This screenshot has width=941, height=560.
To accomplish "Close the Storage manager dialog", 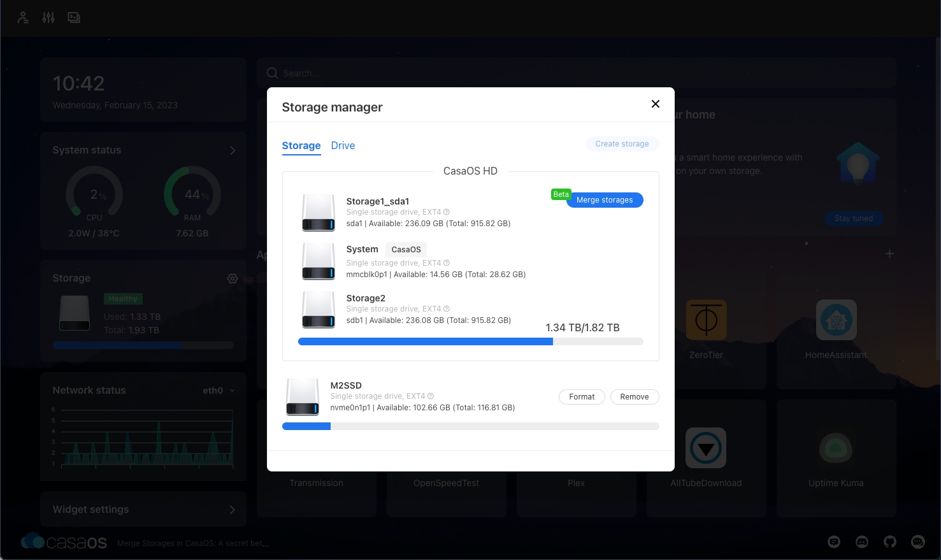I will click(655, 104).
